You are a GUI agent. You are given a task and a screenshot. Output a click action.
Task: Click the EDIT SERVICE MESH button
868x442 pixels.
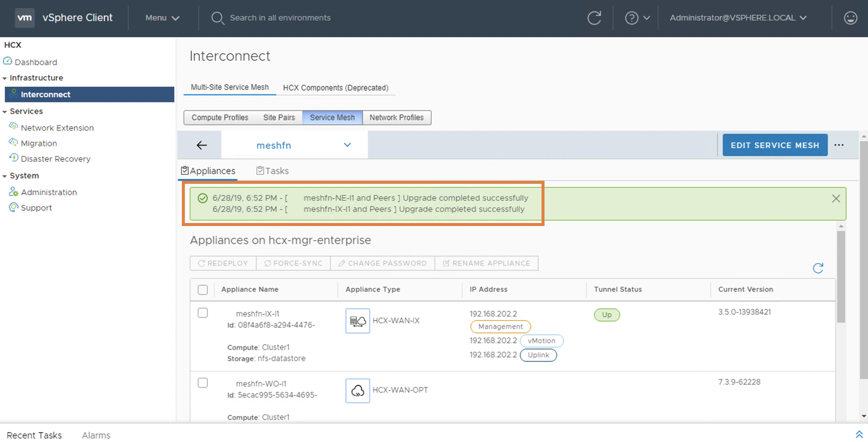tap(775, 145)
